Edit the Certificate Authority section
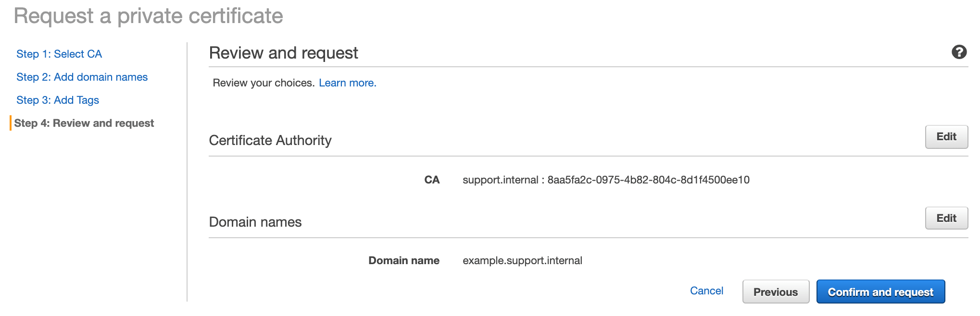This screenshot has height=316, width=980. pos(946,136)
